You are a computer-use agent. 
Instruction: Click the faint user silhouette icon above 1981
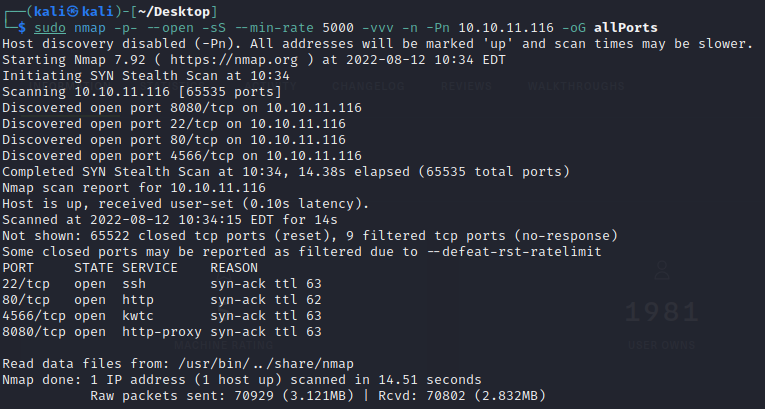pos(662,269)
